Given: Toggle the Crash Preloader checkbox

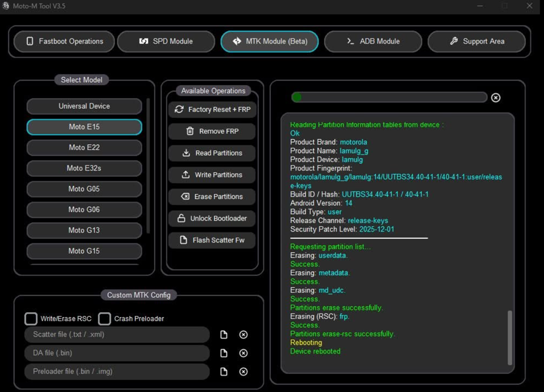Looking at the screenshot, I should [x=104, y=318].
